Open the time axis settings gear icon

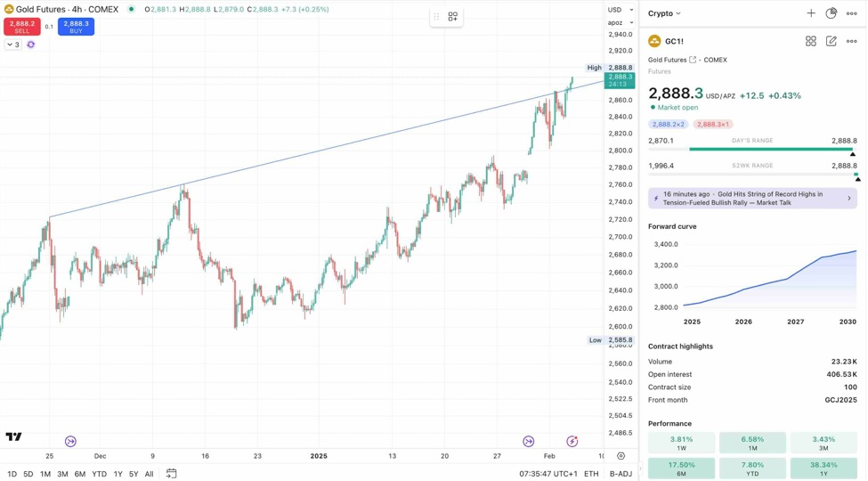point(621,456)
